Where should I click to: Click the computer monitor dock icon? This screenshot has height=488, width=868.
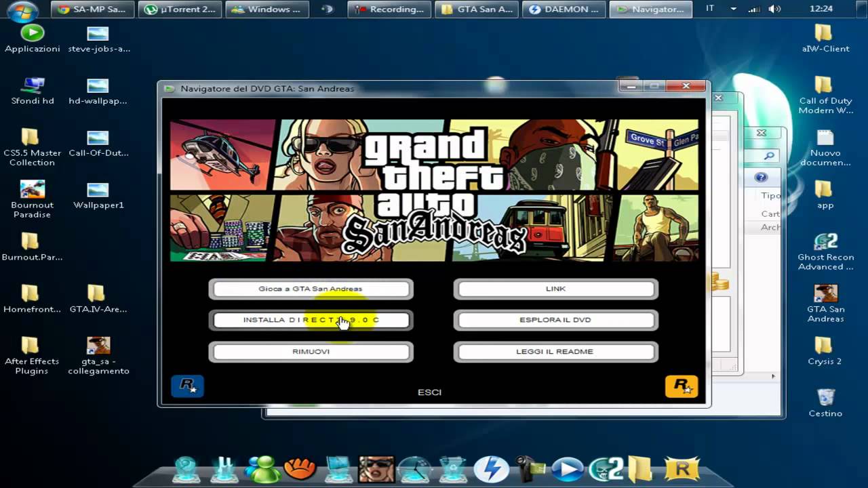tap(338, 469)
